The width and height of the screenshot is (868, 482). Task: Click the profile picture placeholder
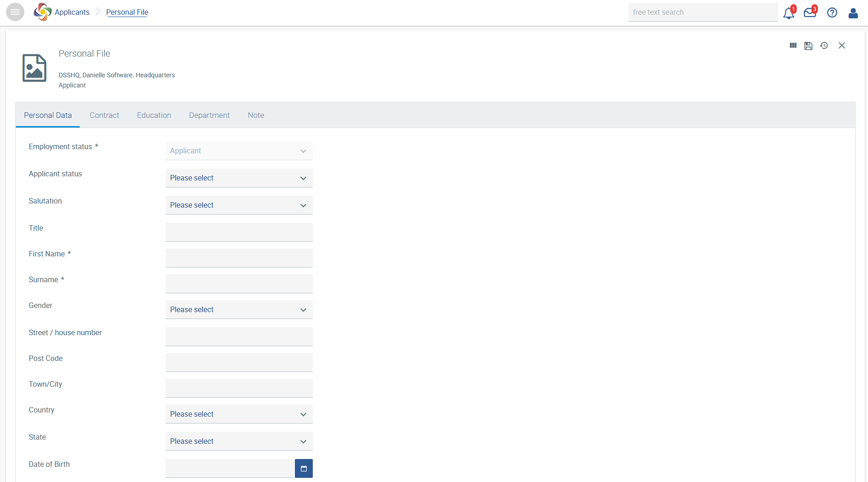pos(34,68)
